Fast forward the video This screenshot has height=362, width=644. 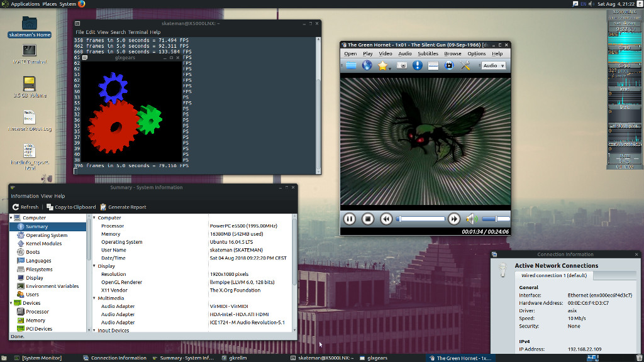[454, 219]
